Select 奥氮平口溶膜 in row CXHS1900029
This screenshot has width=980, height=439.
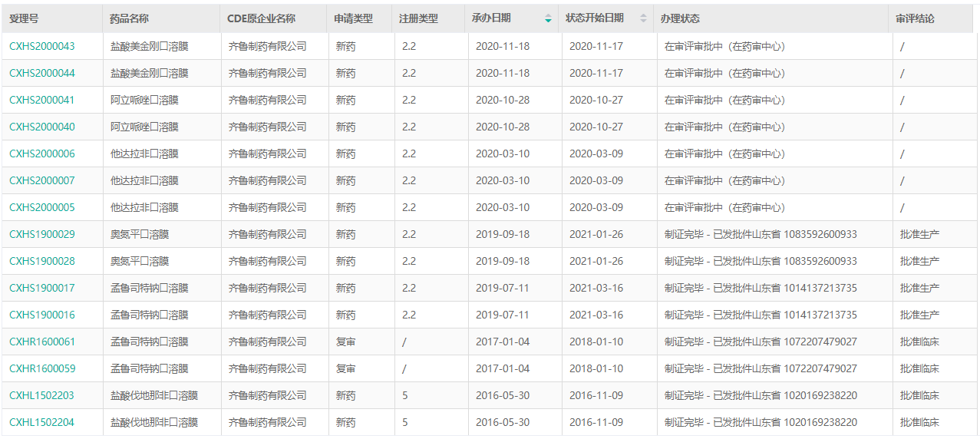[x=140, y=234]
